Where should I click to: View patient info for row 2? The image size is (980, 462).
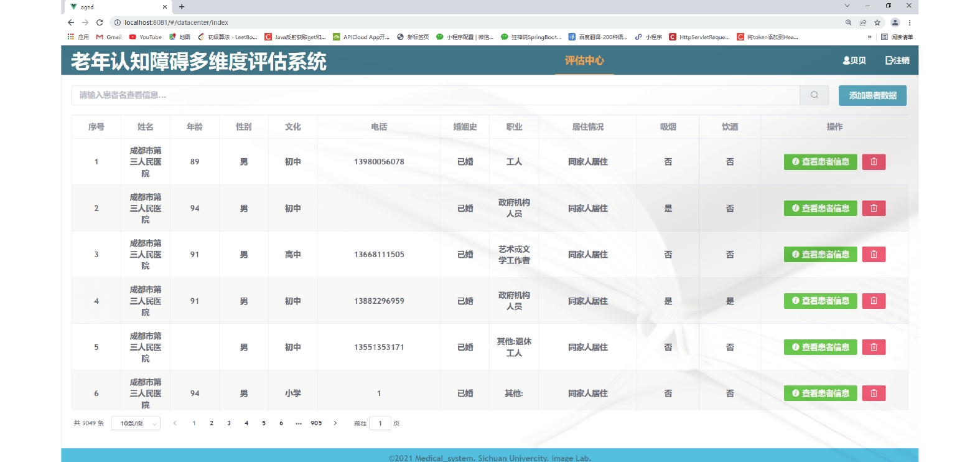tap(821, 208)
